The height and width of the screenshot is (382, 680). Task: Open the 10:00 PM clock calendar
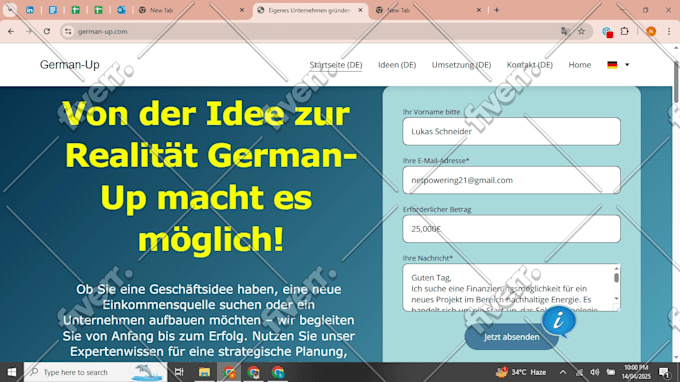tap(636, 372)
